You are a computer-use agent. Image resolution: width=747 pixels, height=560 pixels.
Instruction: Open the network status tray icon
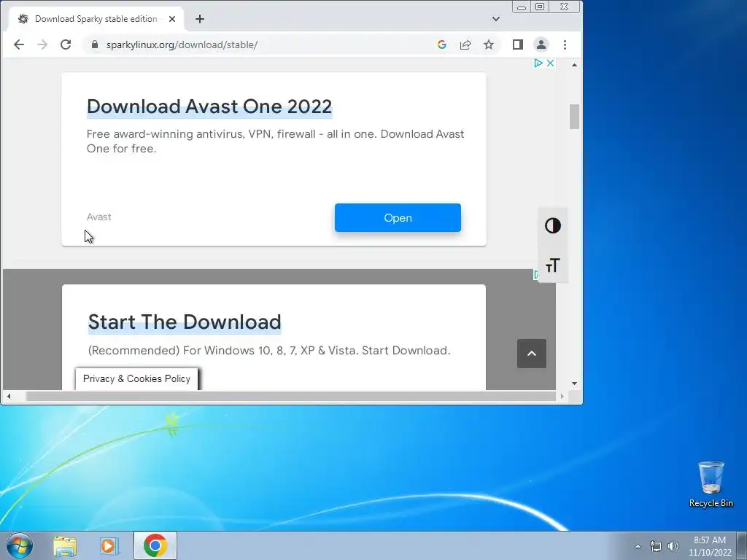tap(656, 546)
